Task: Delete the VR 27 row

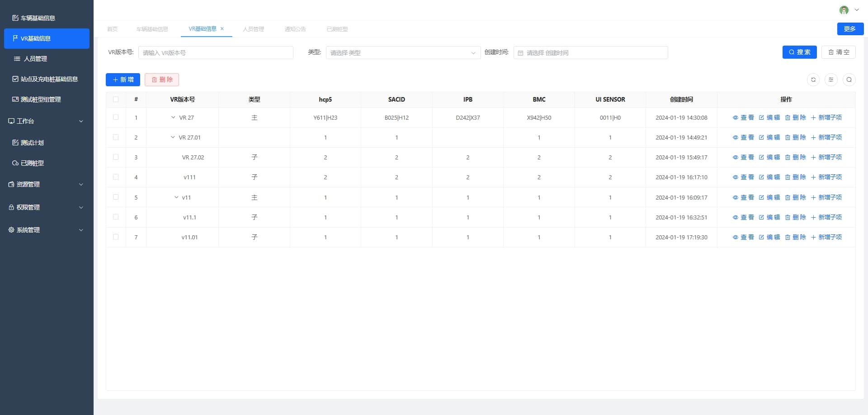Action: pos(796,117)
